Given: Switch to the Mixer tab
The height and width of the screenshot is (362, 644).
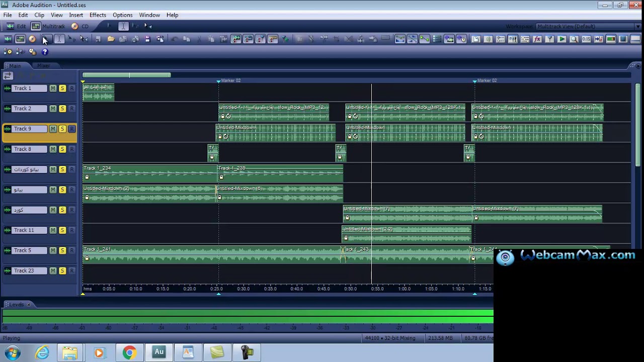Looking at the screenshot, I should pos(43,66).
